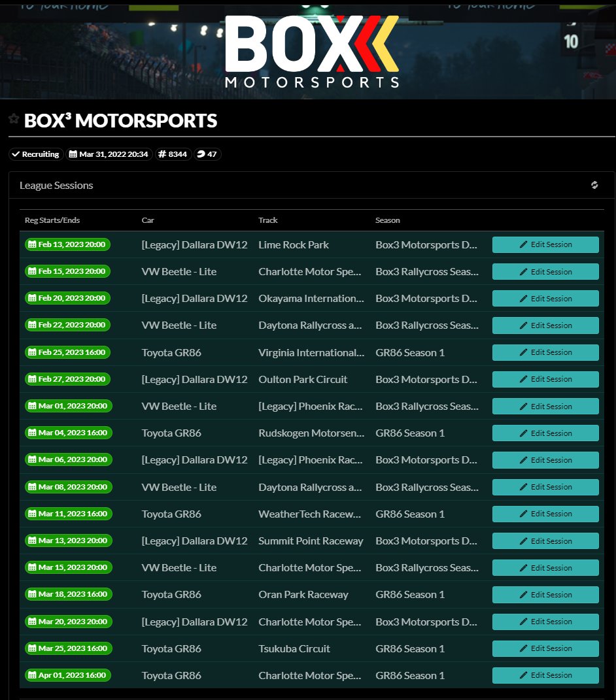
Task: Click the League Sessions panel header
Action: [312, 185]
